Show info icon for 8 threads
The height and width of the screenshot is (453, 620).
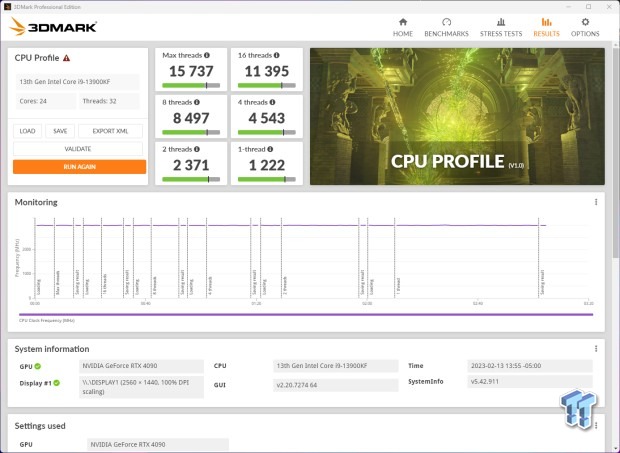pos(197,102)
